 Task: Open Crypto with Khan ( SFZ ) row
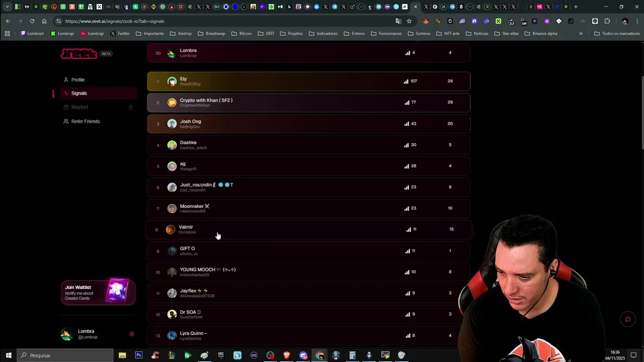pyautogui.click(x=308, y=103)
